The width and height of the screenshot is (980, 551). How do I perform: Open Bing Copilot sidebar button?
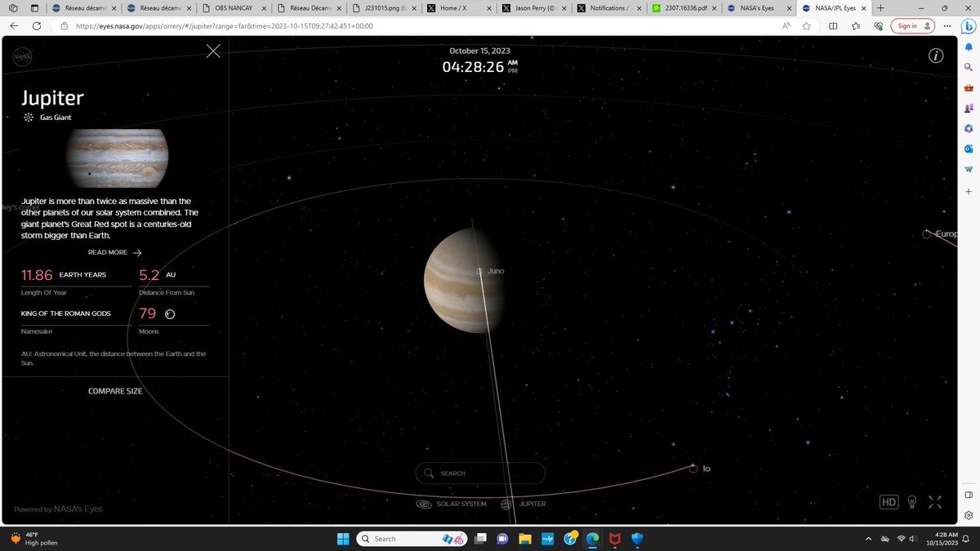[x=968, y=25]
